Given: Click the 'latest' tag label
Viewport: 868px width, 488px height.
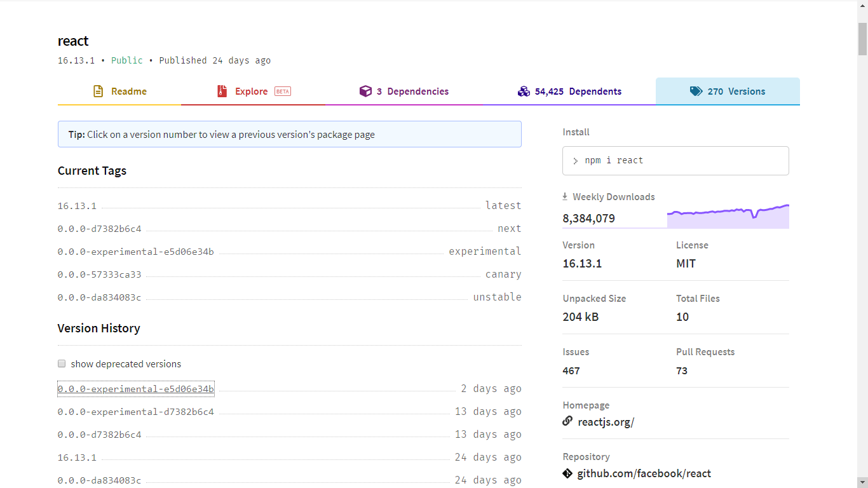Looking at the screenshot, I should tap(503, 206).
